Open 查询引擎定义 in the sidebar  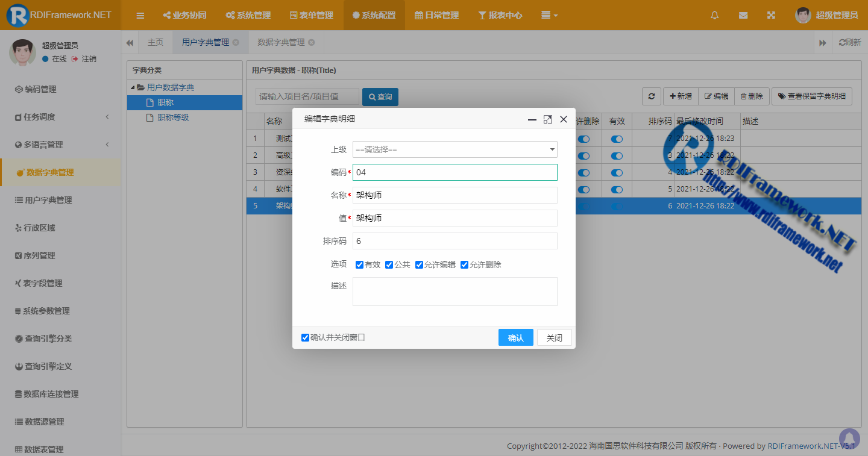pyautogui.click(x=43, y=366)
